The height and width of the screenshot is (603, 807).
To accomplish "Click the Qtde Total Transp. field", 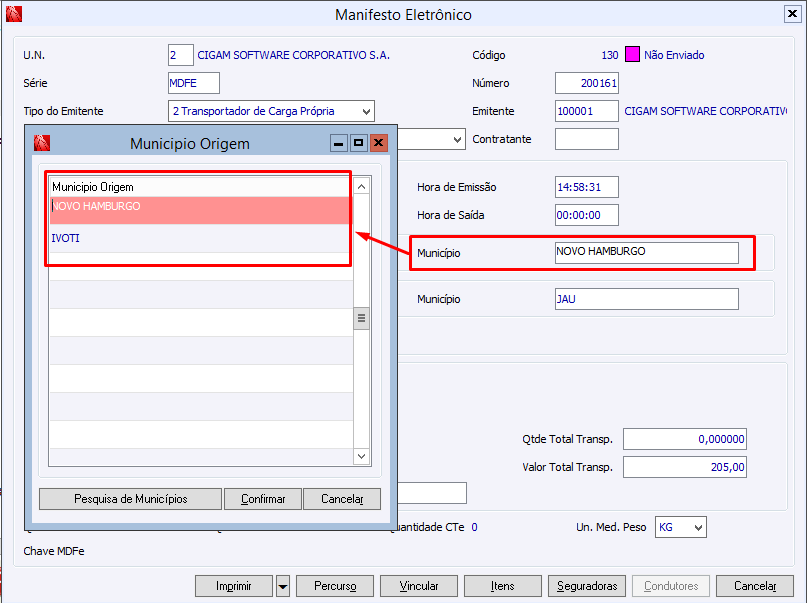I will [685, 439].
